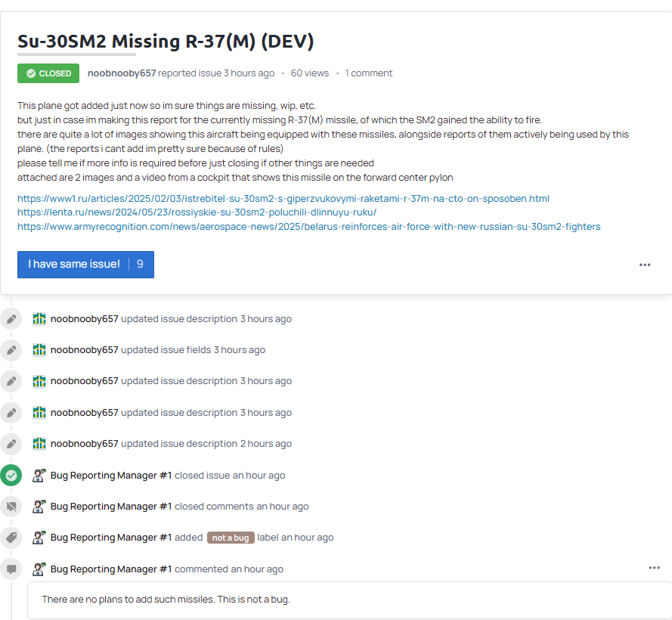Viewport: 672px width, 620px height.
Task: Click the 'not a bug' label
Action: [x=231, y=538]
